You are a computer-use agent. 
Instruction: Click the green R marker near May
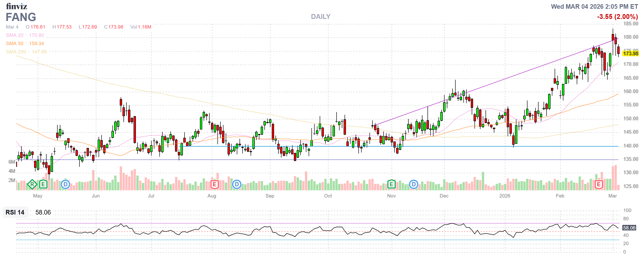pyautogui.click(x=32, y=185)
